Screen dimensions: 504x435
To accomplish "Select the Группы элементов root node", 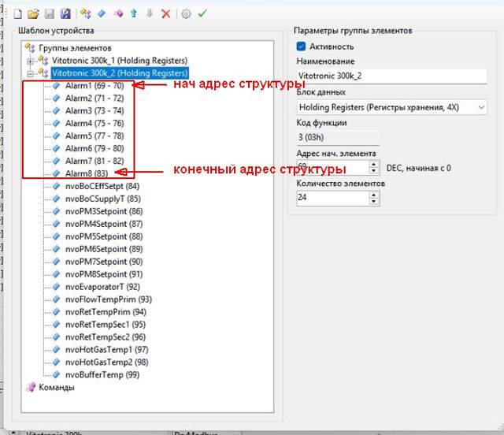I will [75, 48].
